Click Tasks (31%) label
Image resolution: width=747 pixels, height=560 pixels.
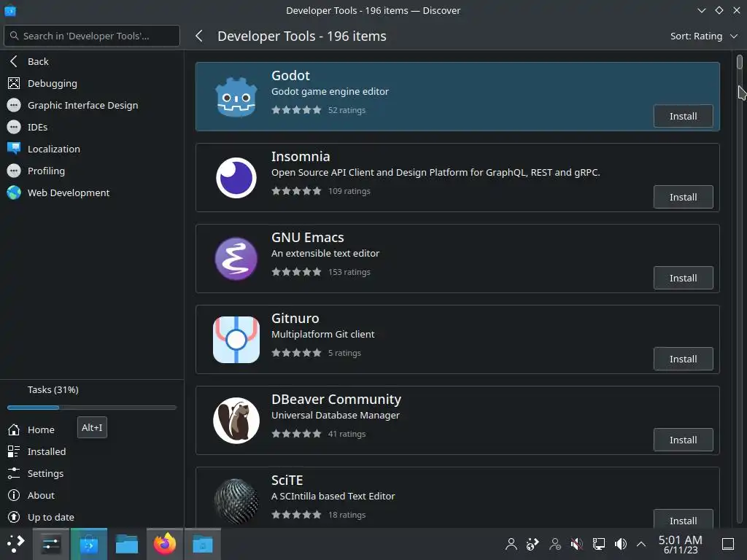click(x=53, y=389)
